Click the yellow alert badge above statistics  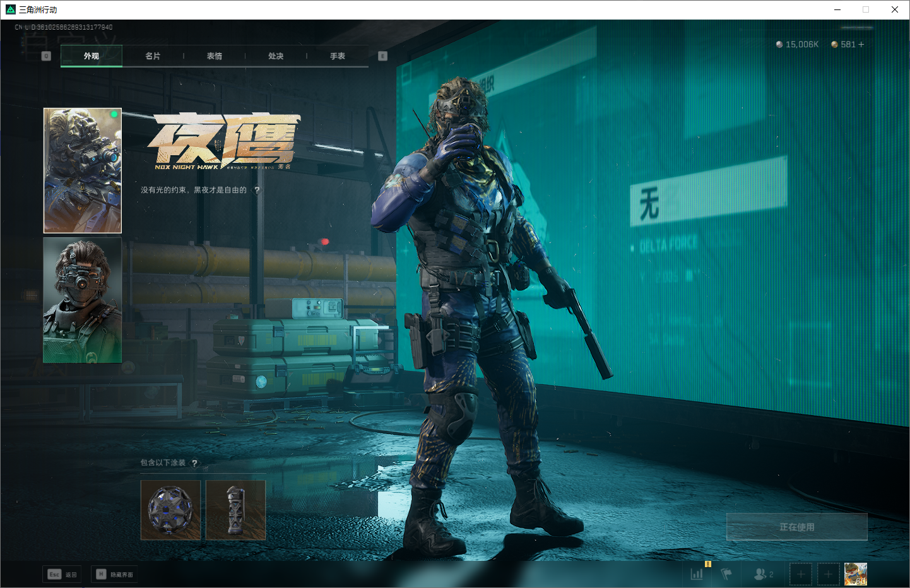tap(708, 564)
